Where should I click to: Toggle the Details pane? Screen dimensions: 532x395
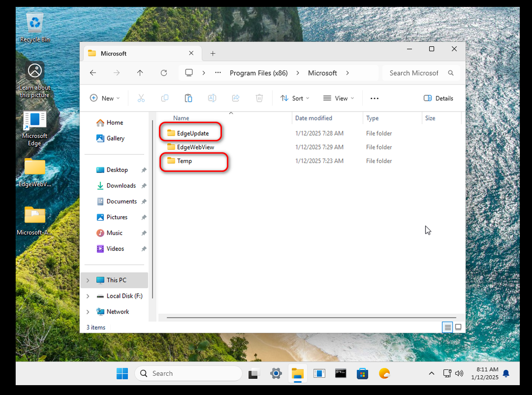point(438,98)
